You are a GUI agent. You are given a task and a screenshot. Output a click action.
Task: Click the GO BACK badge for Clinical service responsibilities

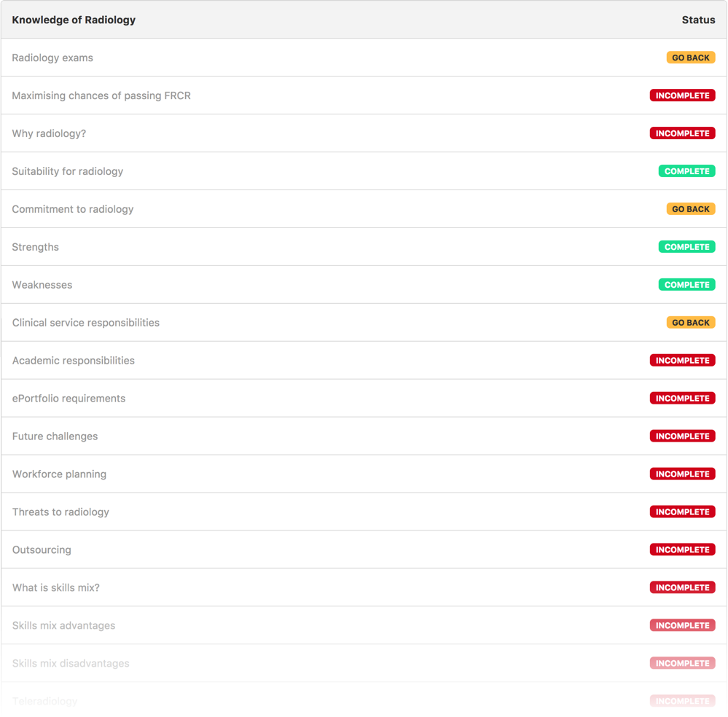pos(690,323)
